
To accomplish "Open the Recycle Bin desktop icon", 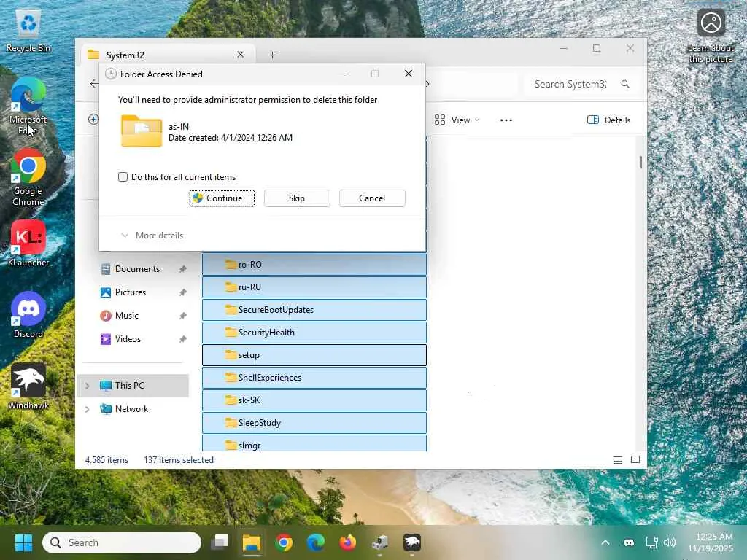I will click(x=28, y=31).
